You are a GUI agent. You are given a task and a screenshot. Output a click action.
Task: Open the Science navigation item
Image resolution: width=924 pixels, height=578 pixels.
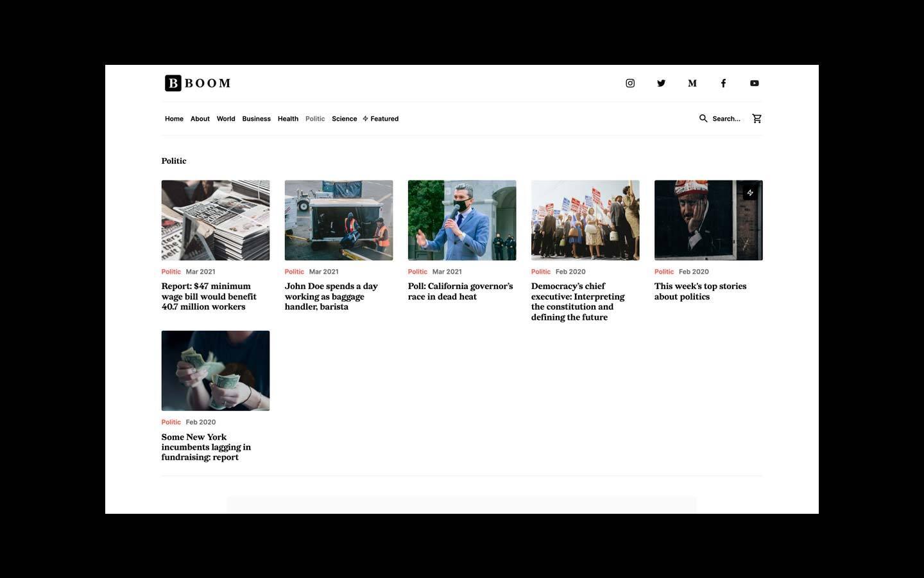click(344, 119)
